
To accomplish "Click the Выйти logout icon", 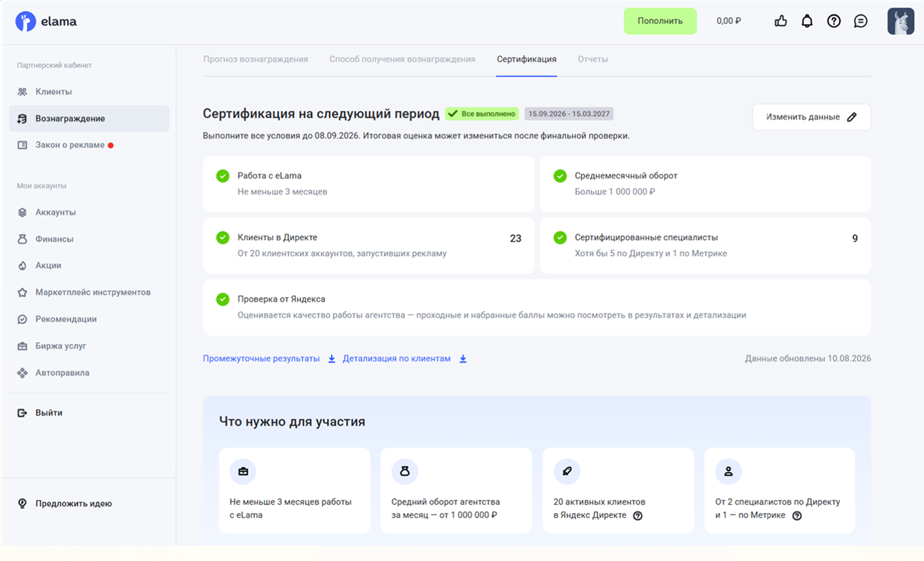I will (22, 412).
